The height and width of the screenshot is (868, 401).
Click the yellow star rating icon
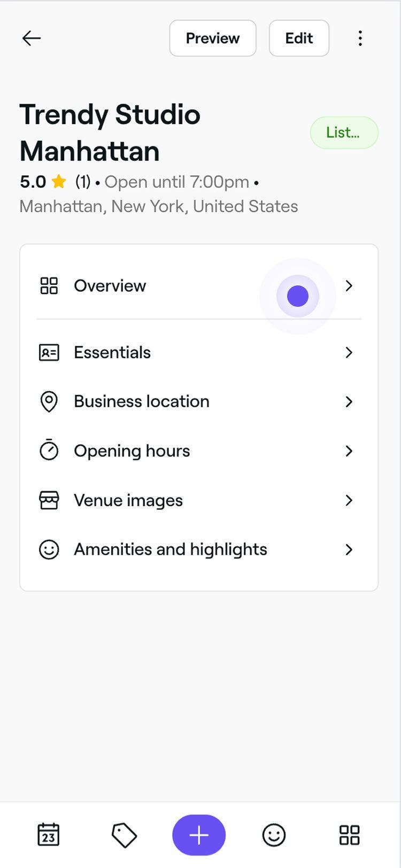tap(59, 182)
